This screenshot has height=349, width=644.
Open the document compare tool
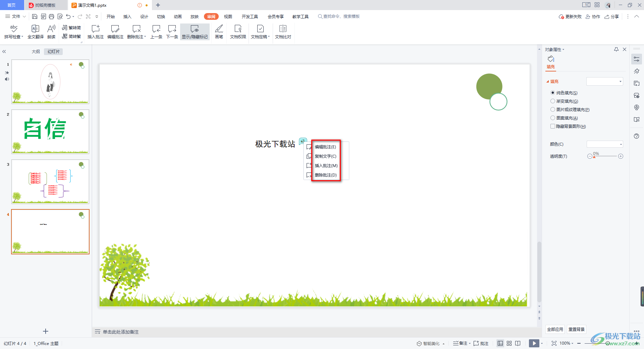coord(283,32)
